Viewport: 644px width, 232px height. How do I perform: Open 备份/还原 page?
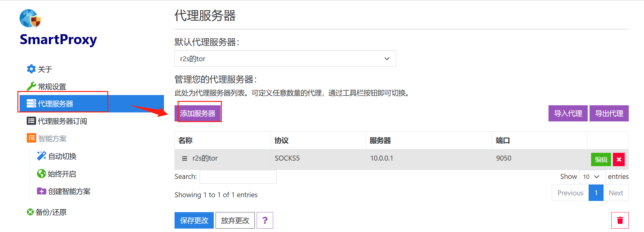51,212
